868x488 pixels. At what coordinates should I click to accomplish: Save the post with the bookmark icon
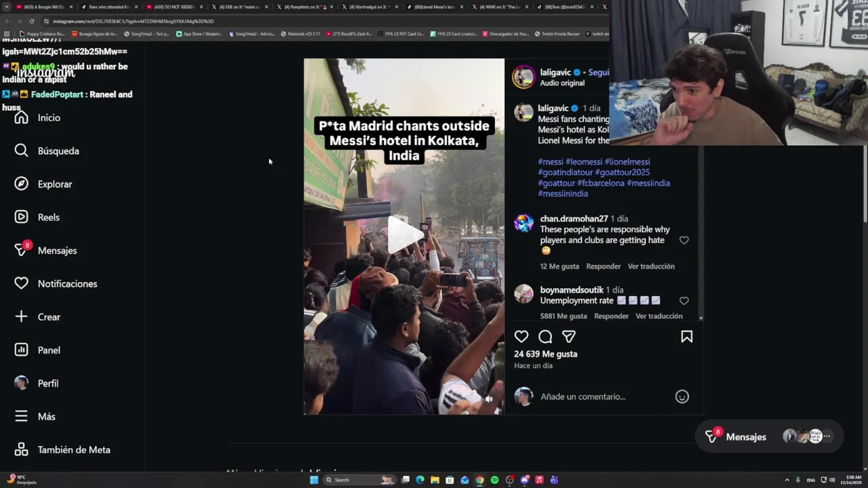pyautogui.click(x=686, y=337)
